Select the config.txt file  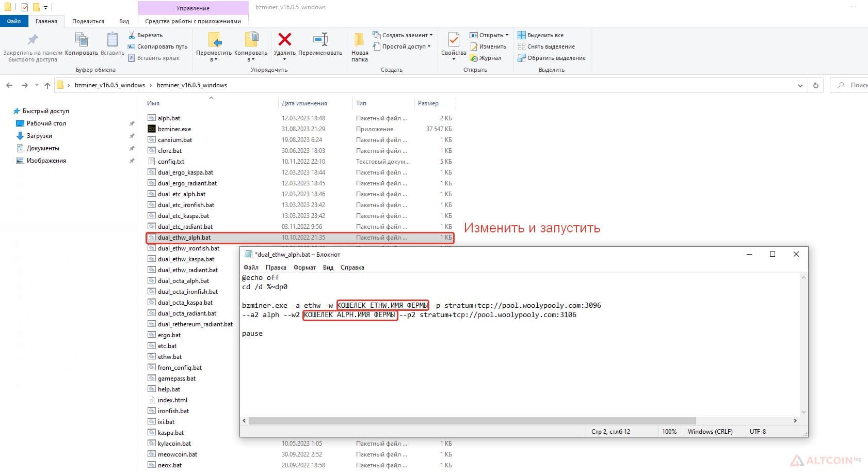click(x=171, y=162)
